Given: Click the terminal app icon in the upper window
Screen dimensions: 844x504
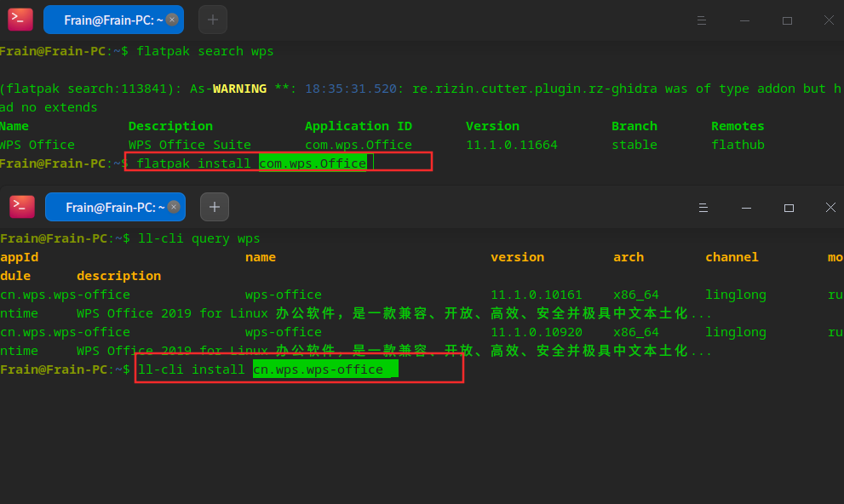Looking at the screenshot, I should [20, 20].
